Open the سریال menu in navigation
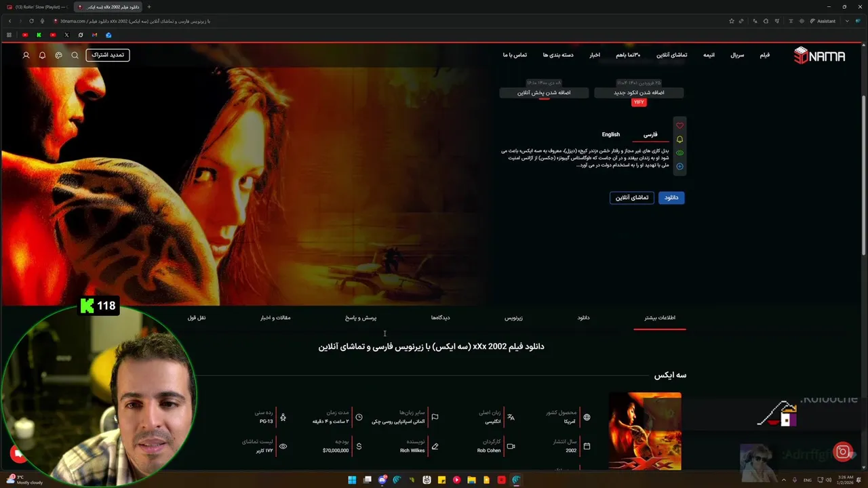Viewport: 868px width, 488px height. [737, 55]
